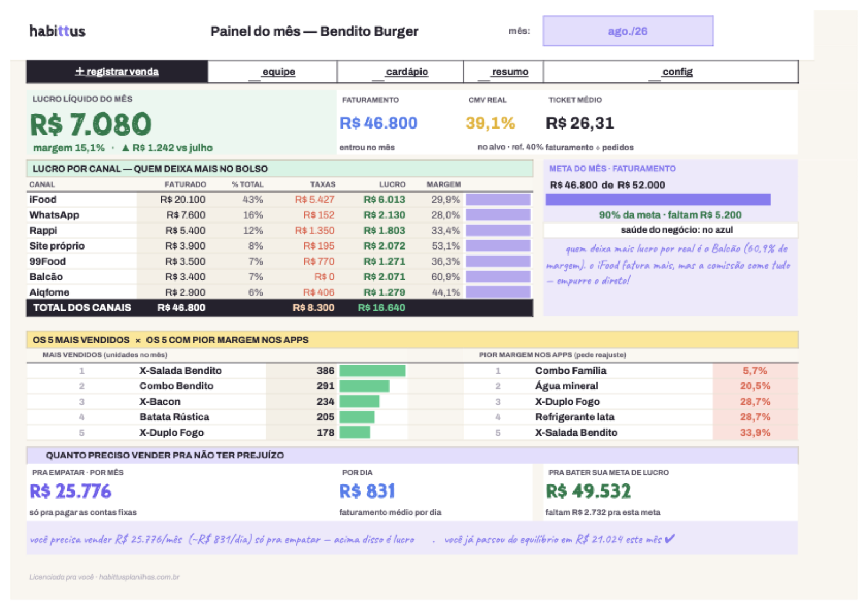
Task: Click the green bar for Combo Bendito
Action: pos(365,386)
